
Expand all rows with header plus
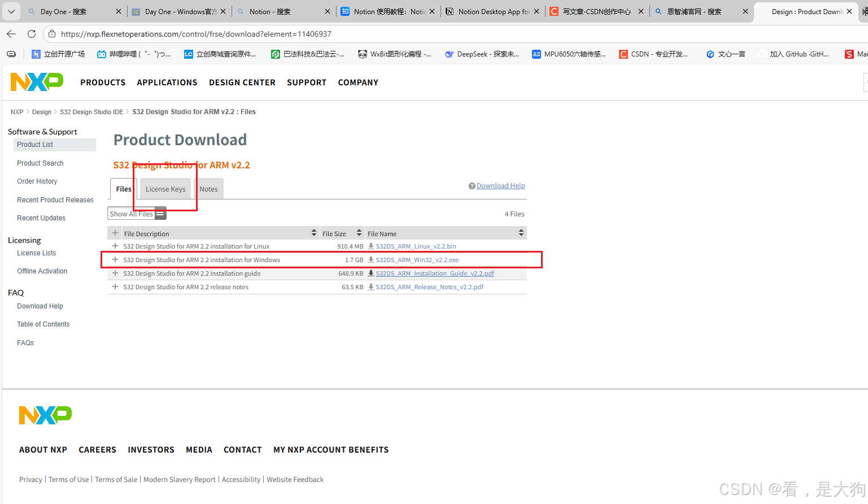click(115, 233)
